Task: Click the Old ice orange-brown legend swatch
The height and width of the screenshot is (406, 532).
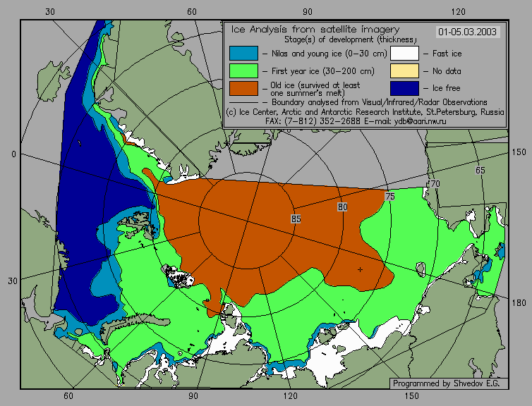Action: (243, 88)
